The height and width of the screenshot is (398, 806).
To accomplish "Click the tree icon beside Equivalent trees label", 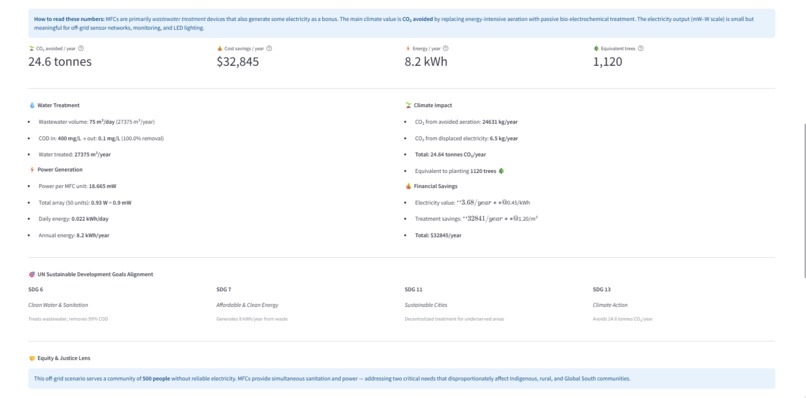I will (x=596, y=48).
